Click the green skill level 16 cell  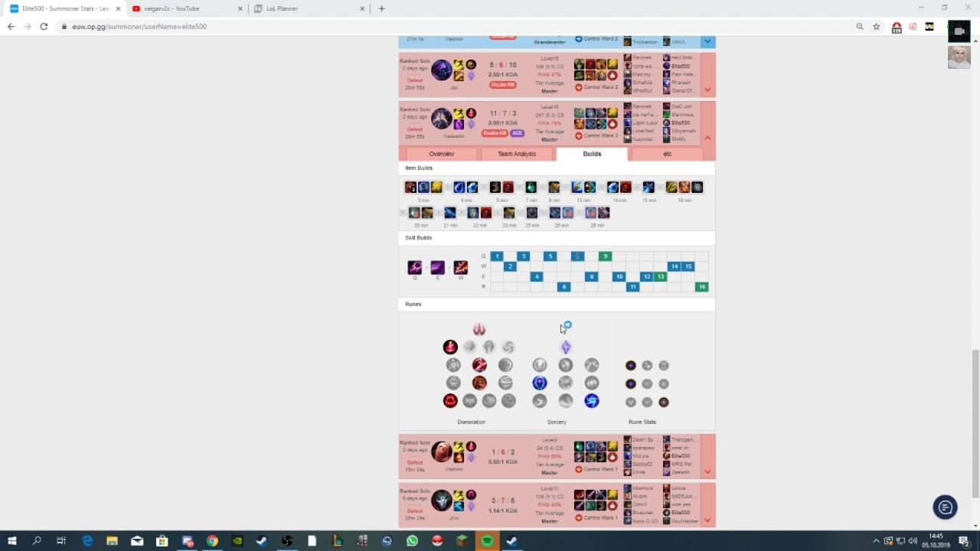(701, 287)
